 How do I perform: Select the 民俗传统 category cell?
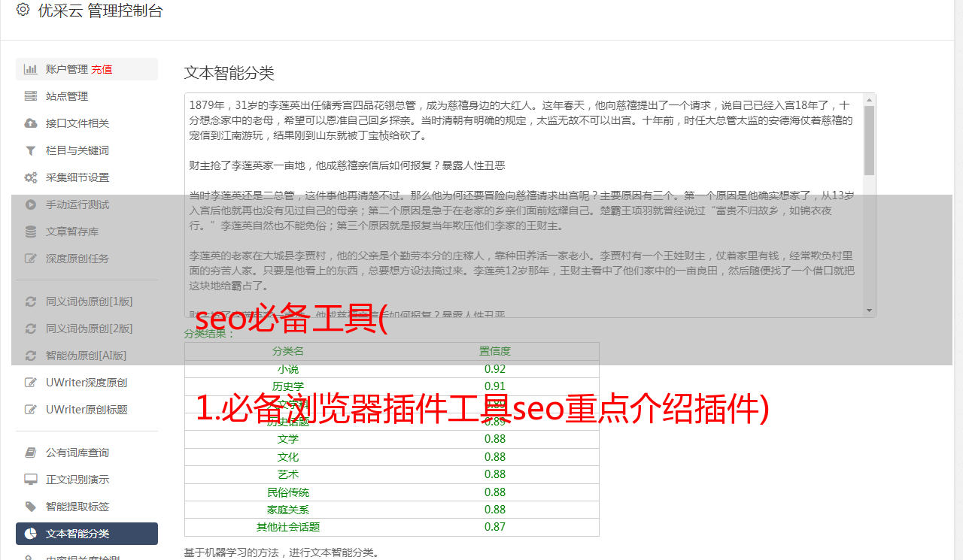(x=288, y=492)
